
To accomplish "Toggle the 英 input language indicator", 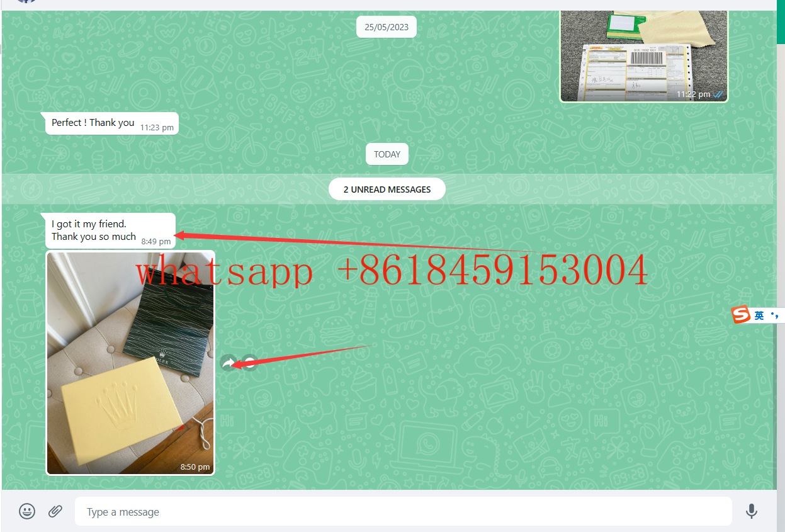I will (759, 315).
